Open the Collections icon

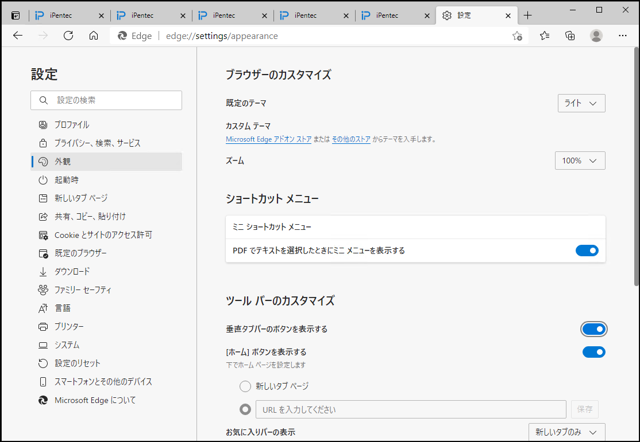click(570, 36)
